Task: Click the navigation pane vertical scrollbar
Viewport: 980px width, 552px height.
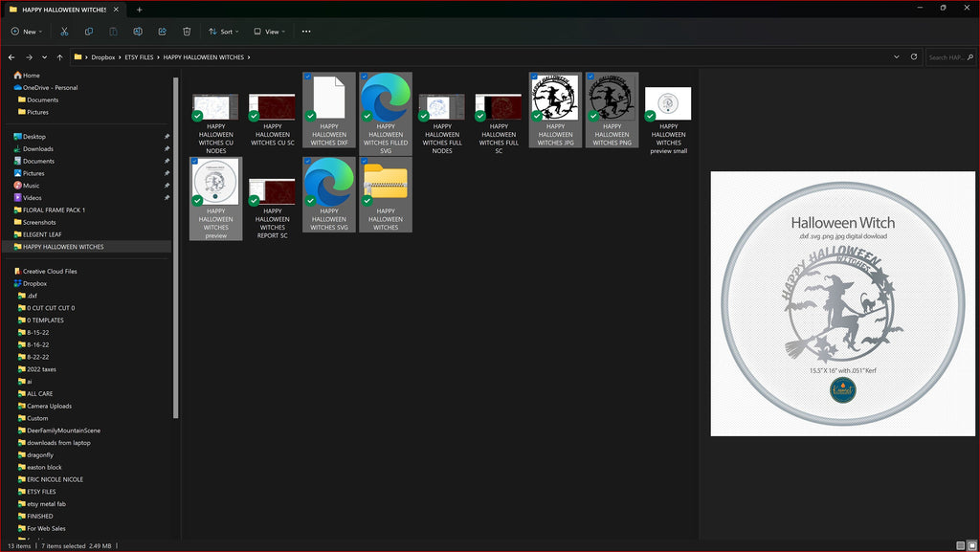Action: coord(176,247)
